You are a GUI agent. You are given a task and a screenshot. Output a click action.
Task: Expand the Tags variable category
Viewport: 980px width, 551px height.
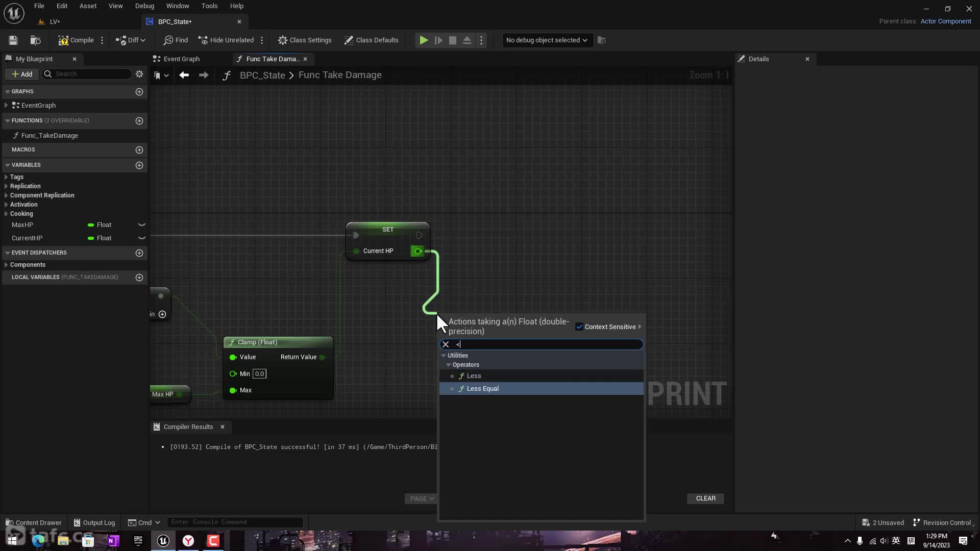(x=6, y=177)
